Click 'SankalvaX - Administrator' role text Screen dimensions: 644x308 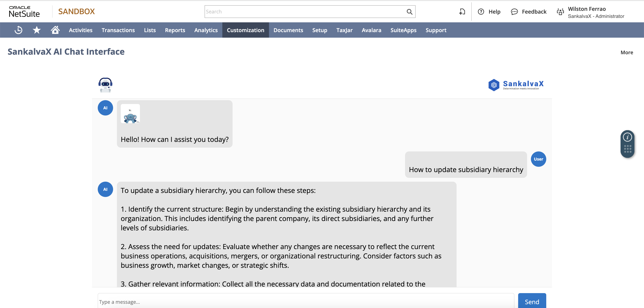596,16
